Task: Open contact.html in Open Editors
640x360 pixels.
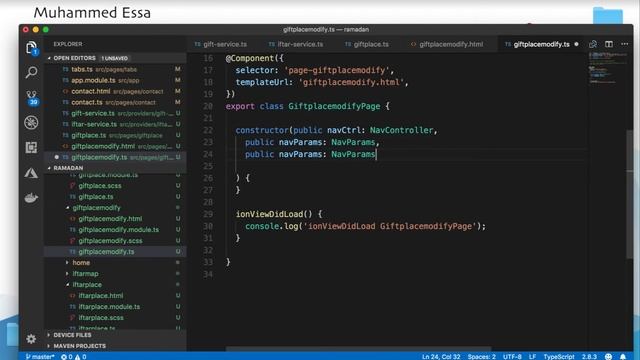Action: coord(116,91)
